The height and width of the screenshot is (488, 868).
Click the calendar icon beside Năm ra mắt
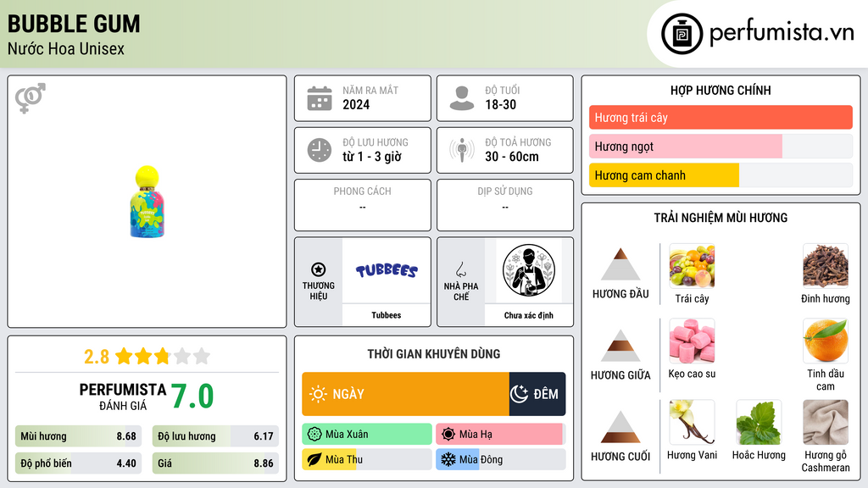tap(320, 98)
